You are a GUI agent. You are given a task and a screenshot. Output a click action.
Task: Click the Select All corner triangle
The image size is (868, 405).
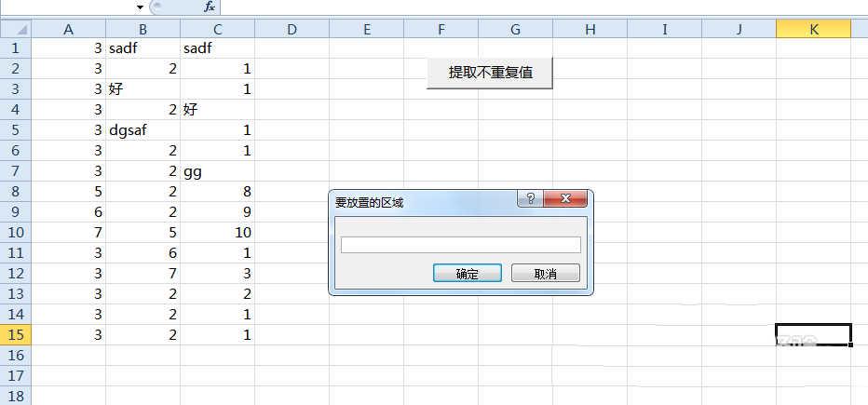(x=16, y=29)
